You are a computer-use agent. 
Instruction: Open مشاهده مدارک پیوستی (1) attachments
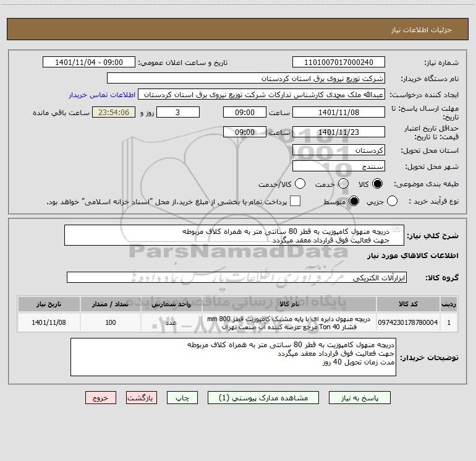click(x=263, y=398)
